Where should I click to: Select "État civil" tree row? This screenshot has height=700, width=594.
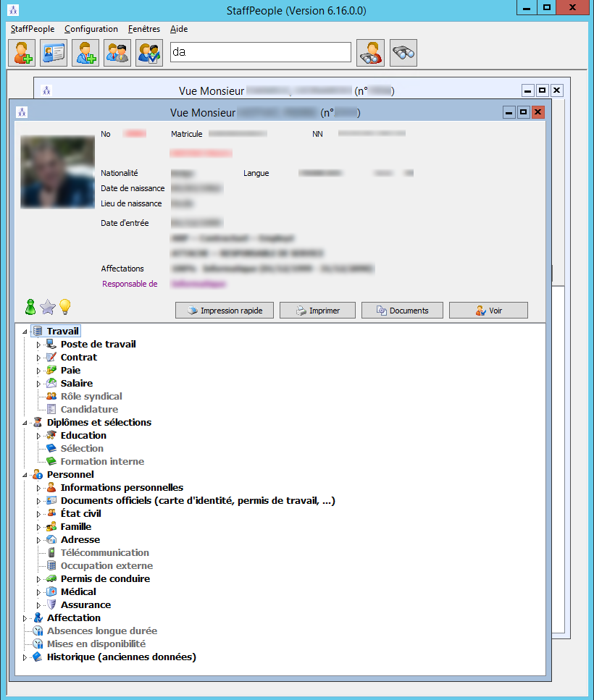point(81,513)
